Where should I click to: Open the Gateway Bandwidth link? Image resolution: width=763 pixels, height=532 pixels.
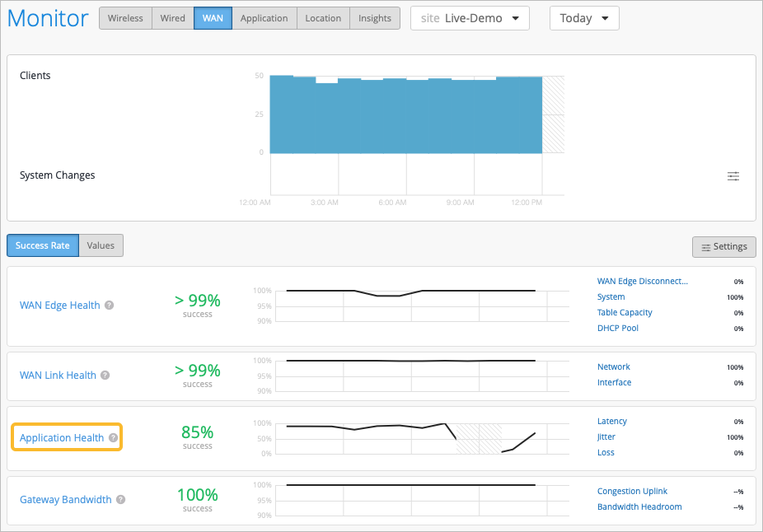66,499
